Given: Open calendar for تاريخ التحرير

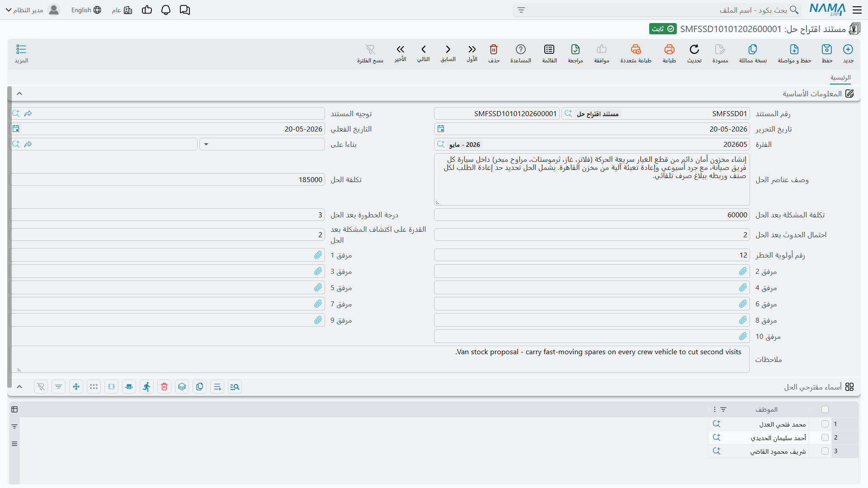Looking at the screenshot, I should pyautogui.click(x=441, y=129).
